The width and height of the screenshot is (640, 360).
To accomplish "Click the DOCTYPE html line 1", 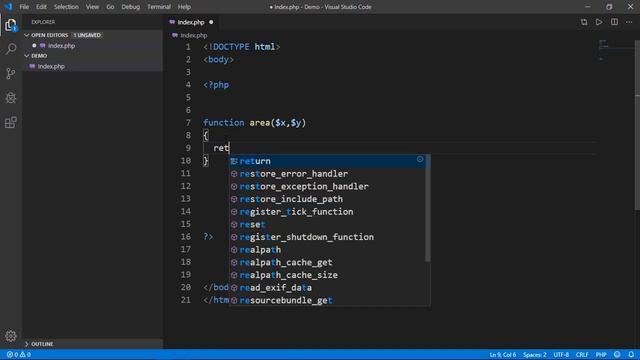I will pyautogui.click(x=242, y=47).
